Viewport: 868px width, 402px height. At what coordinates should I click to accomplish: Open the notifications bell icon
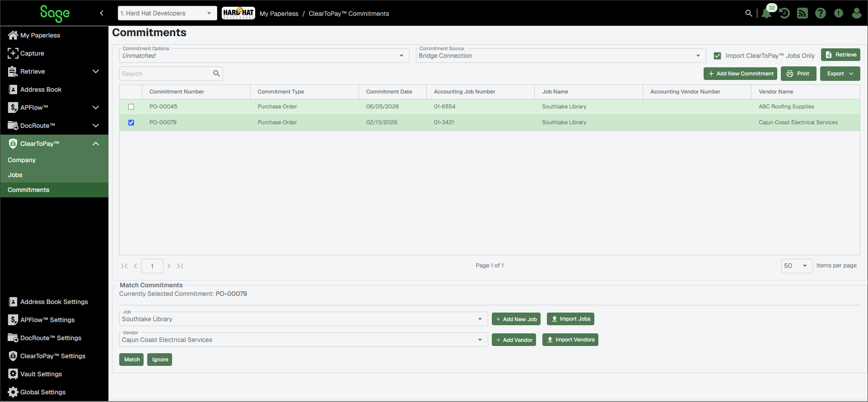pyautogui.click(x=766, y=13)
